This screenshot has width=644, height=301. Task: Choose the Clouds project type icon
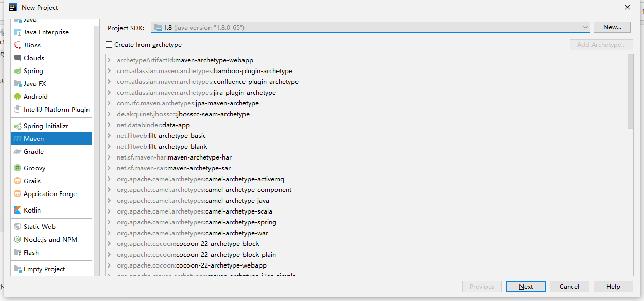coord(18,58)
